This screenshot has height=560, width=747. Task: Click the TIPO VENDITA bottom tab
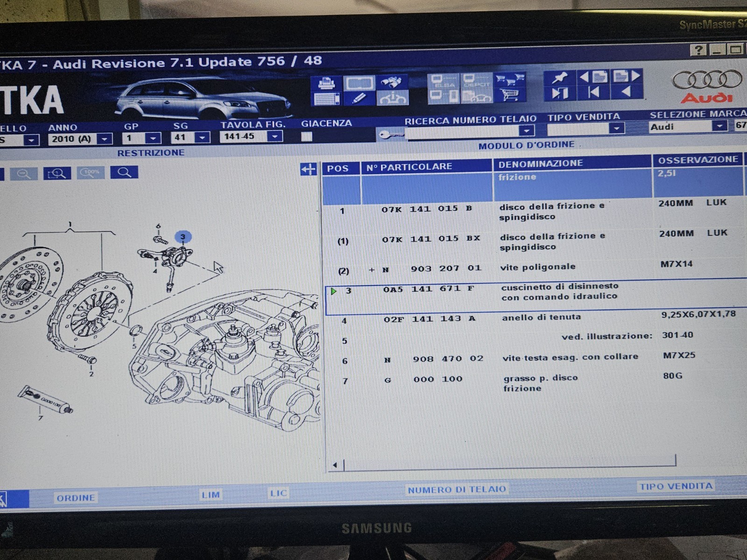coord(676,486)
